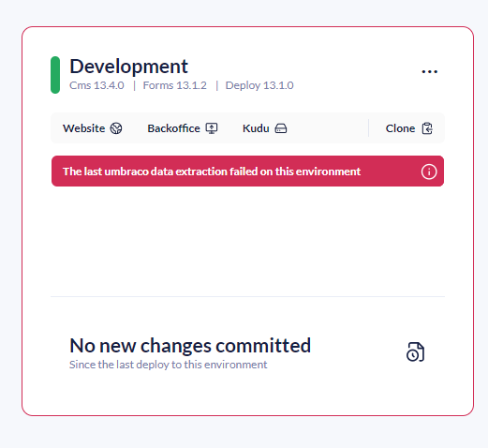Click the red data extraction failed banner
Viewport: 488px width, 448px height.
[x=247, y=172]
